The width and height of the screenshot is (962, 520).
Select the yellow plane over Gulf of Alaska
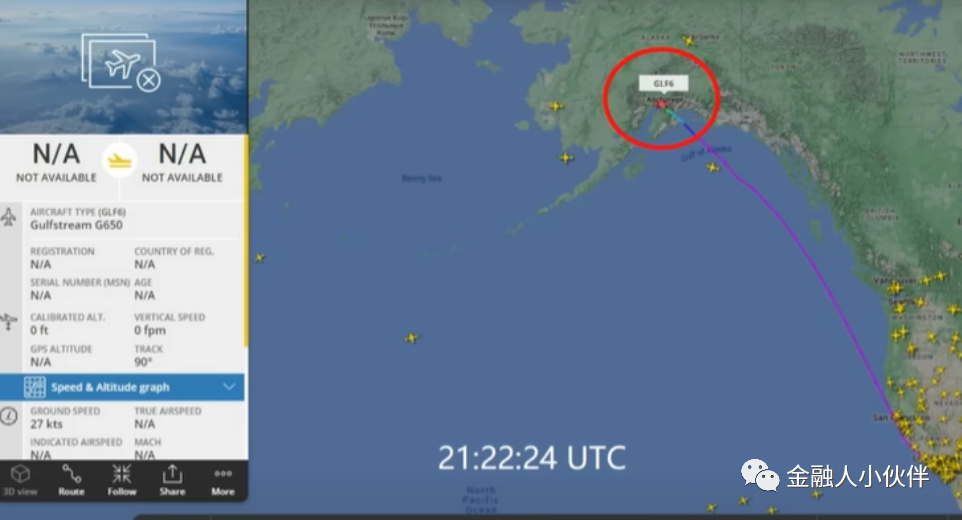(712, 167)
